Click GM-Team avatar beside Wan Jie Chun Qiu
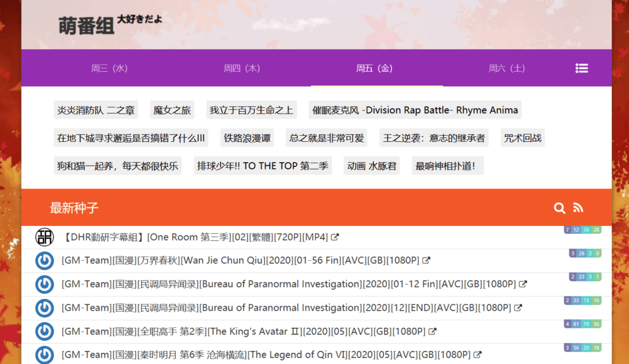The height and width of the screenshot is (364, 629). tap(44, 261)
